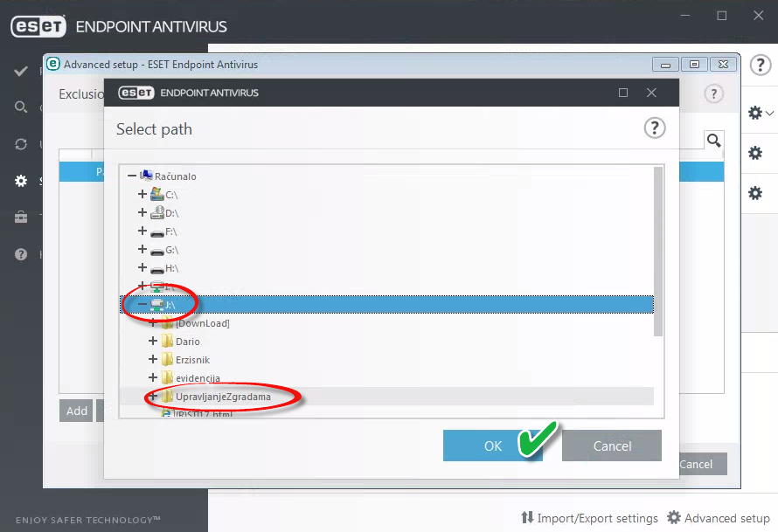
Task: Open Setup via the sidebar gear icon
Action: coord(21,181)
